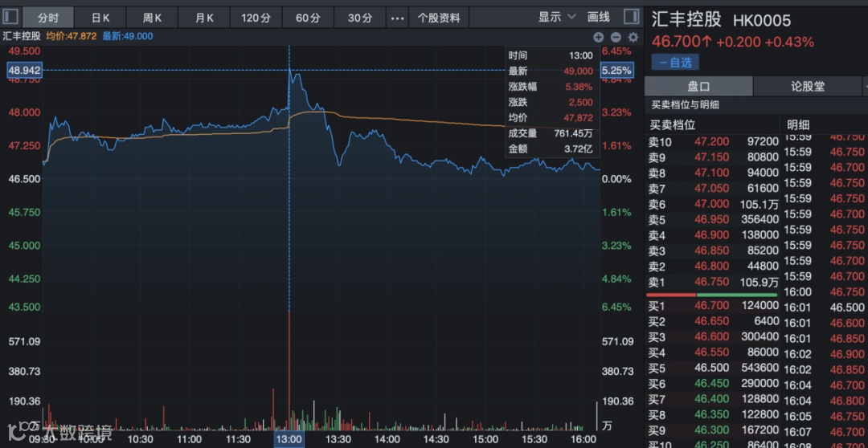Toggle the left sidebar panel icon
The image size is (868, 448).
pos(10,17)
